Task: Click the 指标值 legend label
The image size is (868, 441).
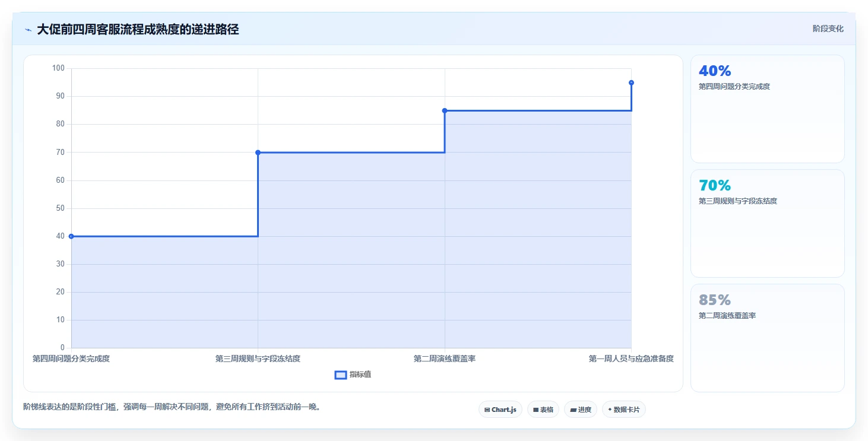Action: [x=360, y=375]
